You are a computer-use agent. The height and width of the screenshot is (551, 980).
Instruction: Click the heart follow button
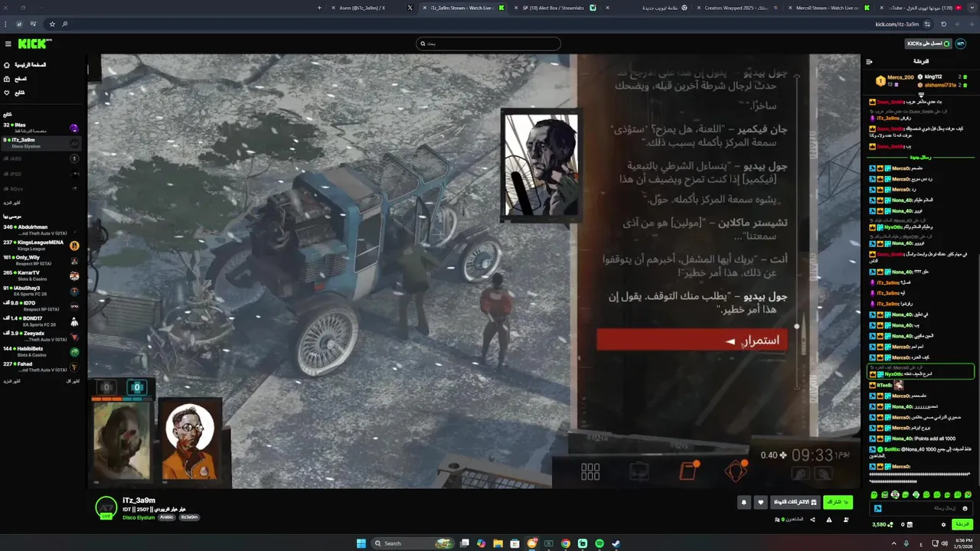click(760, 502)
